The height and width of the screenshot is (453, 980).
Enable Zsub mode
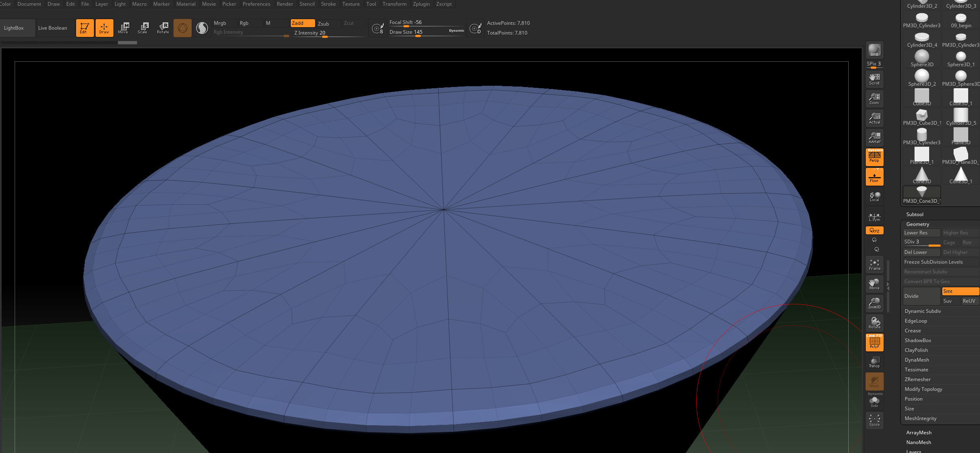pyautogui.click(x=329, y=24)
